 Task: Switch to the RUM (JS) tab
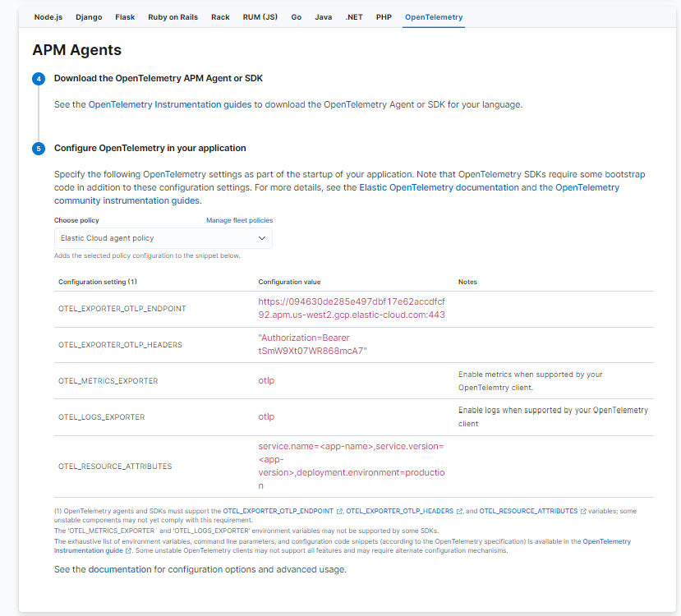(260, 16)
